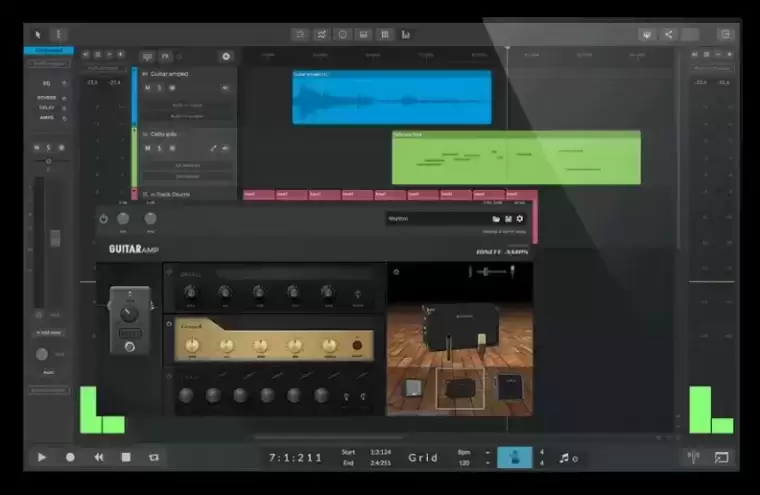This screenshot has height=495, width=760.
Task: Click the speech-bubble icon above track list
Action: click(147, 57)
